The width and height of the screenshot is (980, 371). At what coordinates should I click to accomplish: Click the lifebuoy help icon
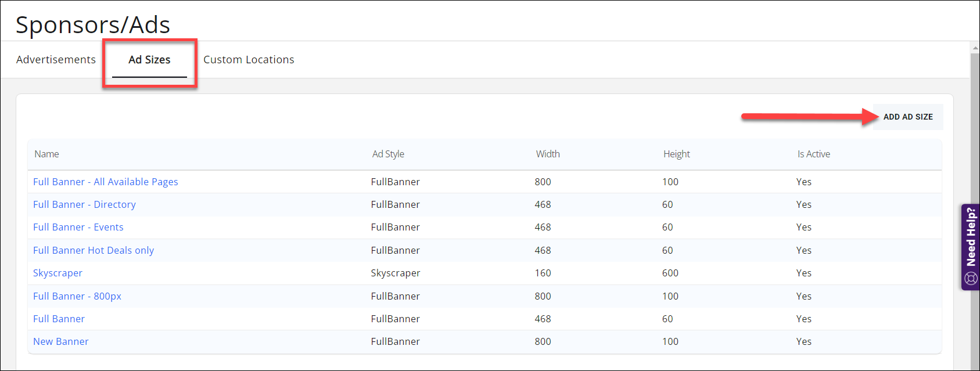971,279
